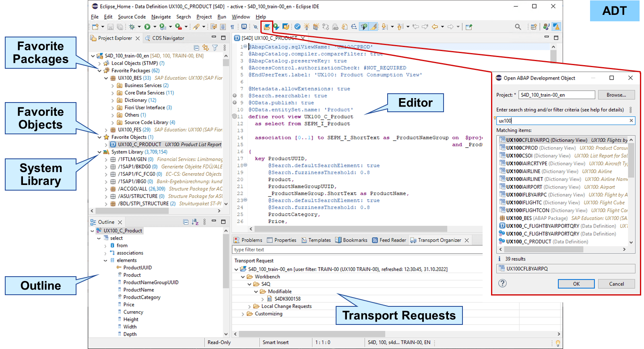
Task: Expand the Business Services folder
Action: point(113,86)
